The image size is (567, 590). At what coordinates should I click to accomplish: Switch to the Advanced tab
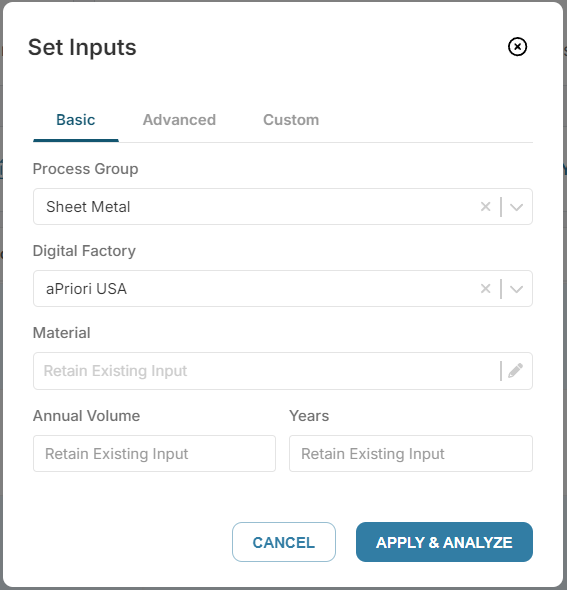pos(179,120)
